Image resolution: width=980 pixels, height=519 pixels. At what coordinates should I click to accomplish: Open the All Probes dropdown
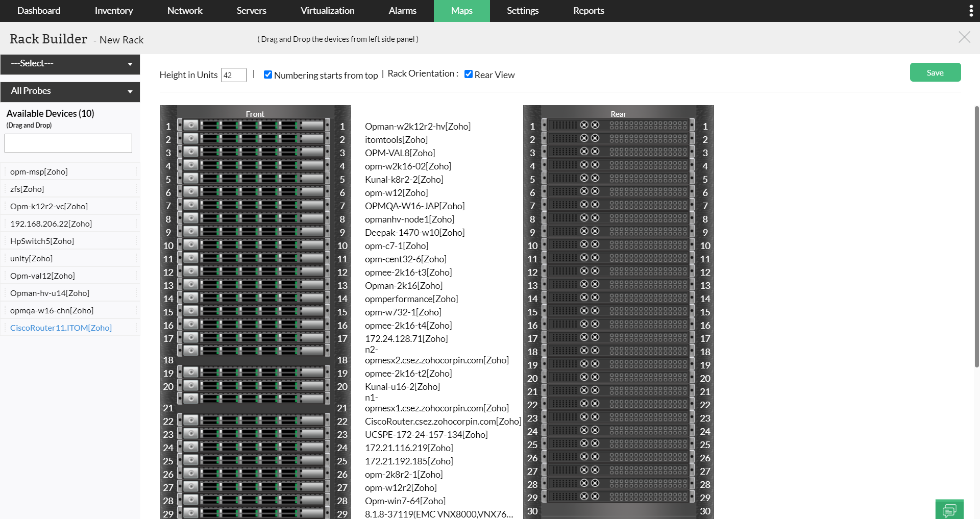pyautogui.click(x=70, y=91)
